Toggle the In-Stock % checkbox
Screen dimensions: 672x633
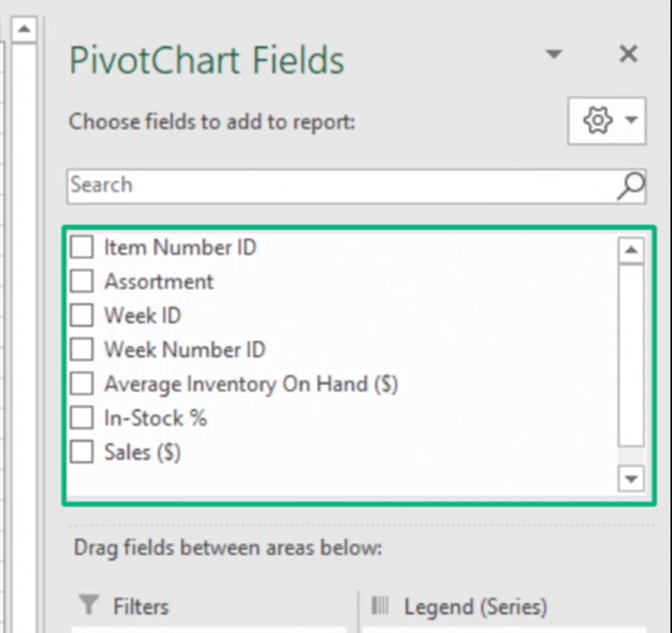click(x=82, y=418)
